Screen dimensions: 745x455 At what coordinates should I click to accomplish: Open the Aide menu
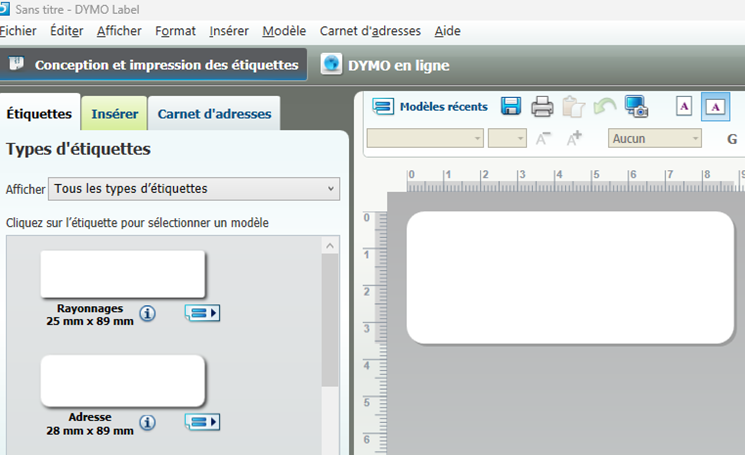(x=448, y=31)
